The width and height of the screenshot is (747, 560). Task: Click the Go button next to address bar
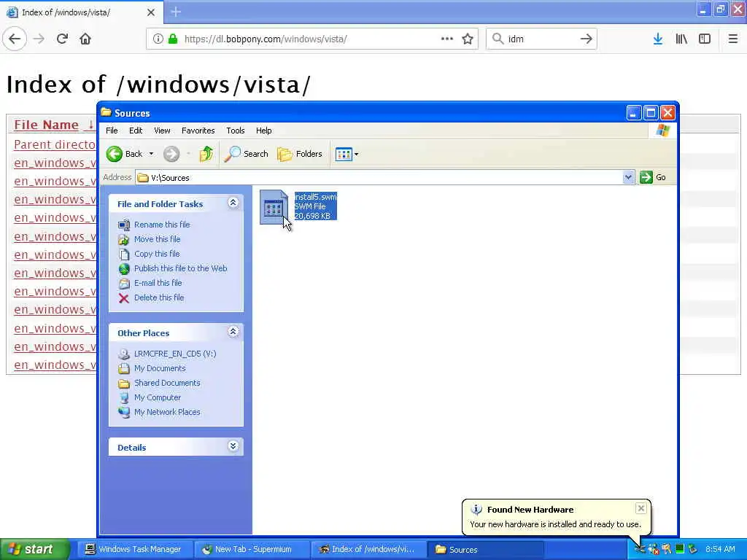[654, 178]
